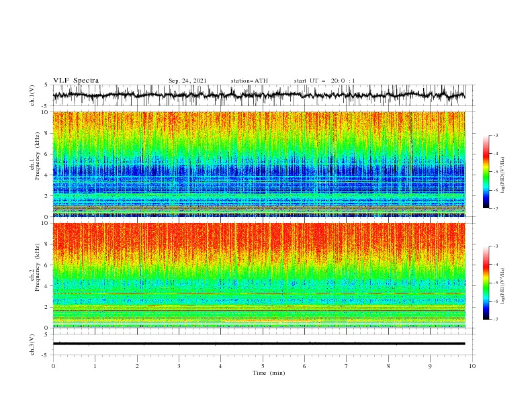This screenshot has height=411, width=532.
Task: Click the "10" minute tick on Time axis
Action: pyautogui.click(x=472, y=366)
